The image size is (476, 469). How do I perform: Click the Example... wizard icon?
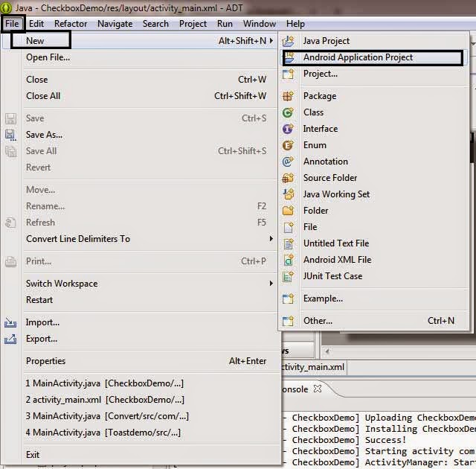tap(288, 299)
